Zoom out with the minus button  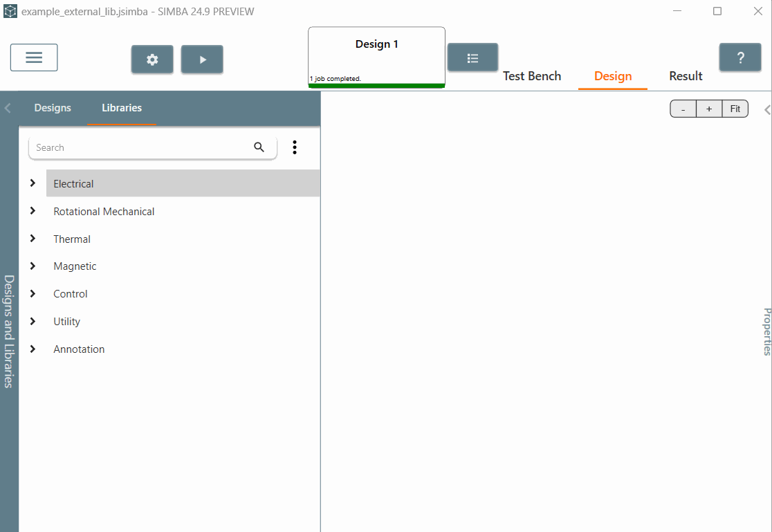tap(683, 109)
